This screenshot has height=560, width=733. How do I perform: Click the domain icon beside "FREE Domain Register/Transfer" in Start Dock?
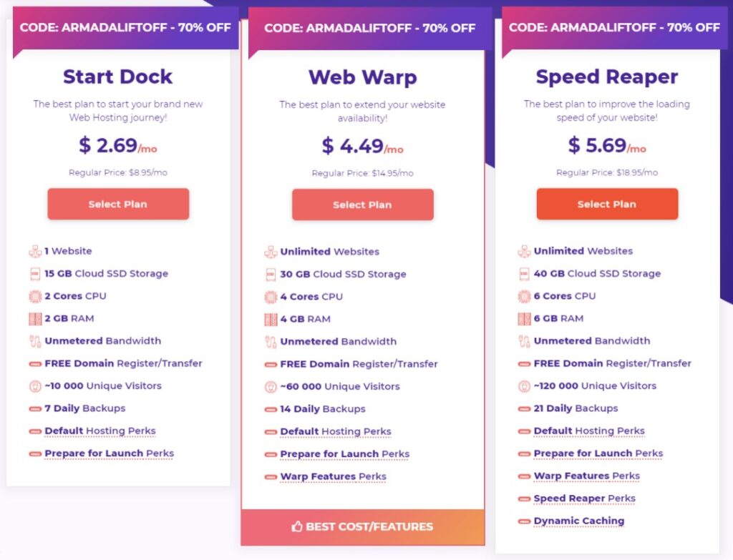[33, 363]
